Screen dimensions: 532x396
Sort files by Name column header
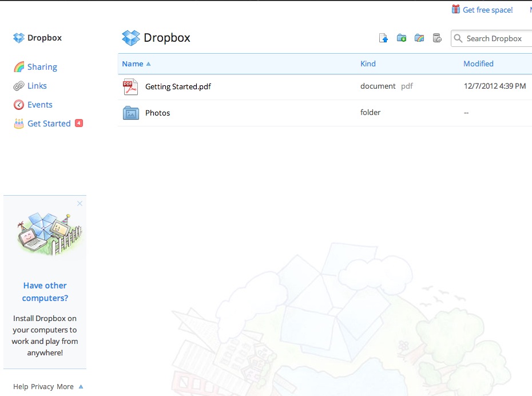point(133,64)
